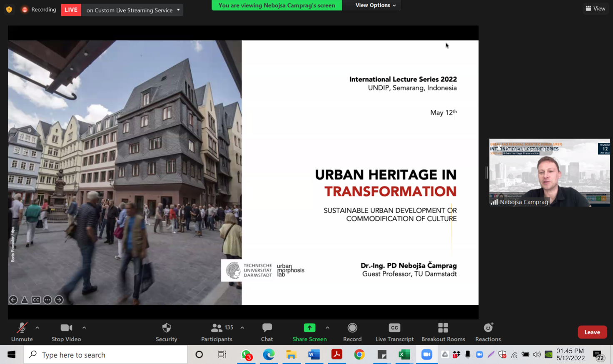Open the Chat panel

(267, 332)
